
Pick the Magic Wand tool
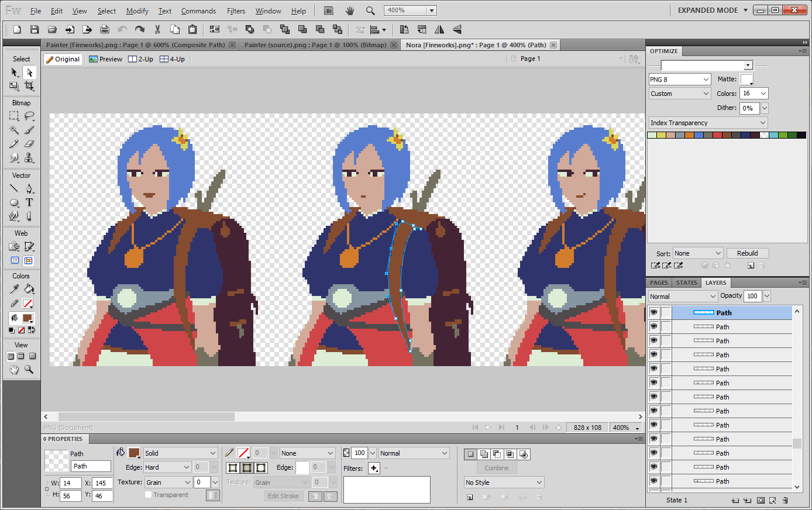coord(14,130)
